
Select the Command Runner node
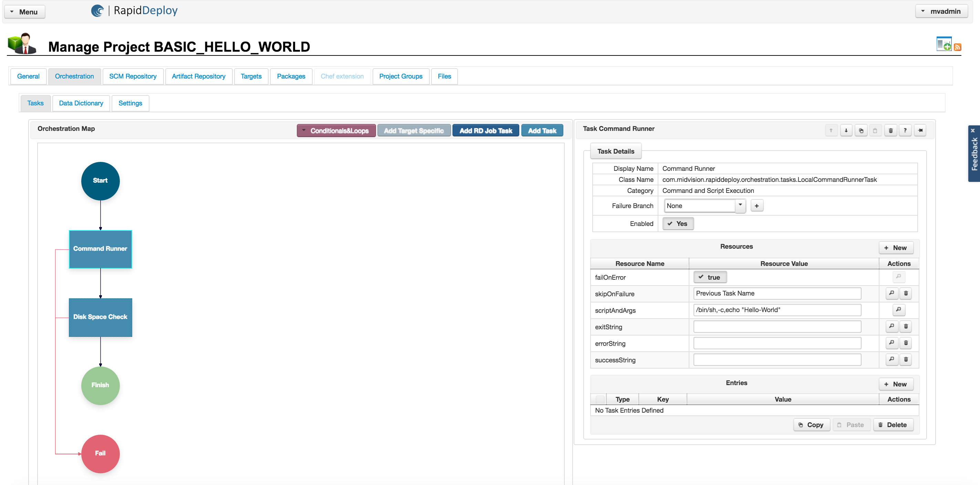(x=101, y=249)
